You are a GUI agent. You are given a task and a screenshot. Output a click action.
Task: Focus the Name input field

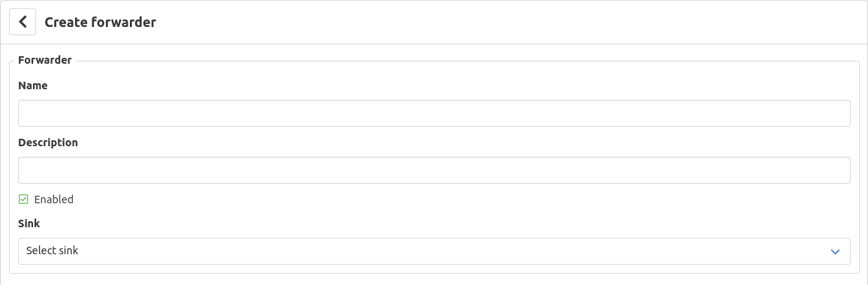[434, 113]
